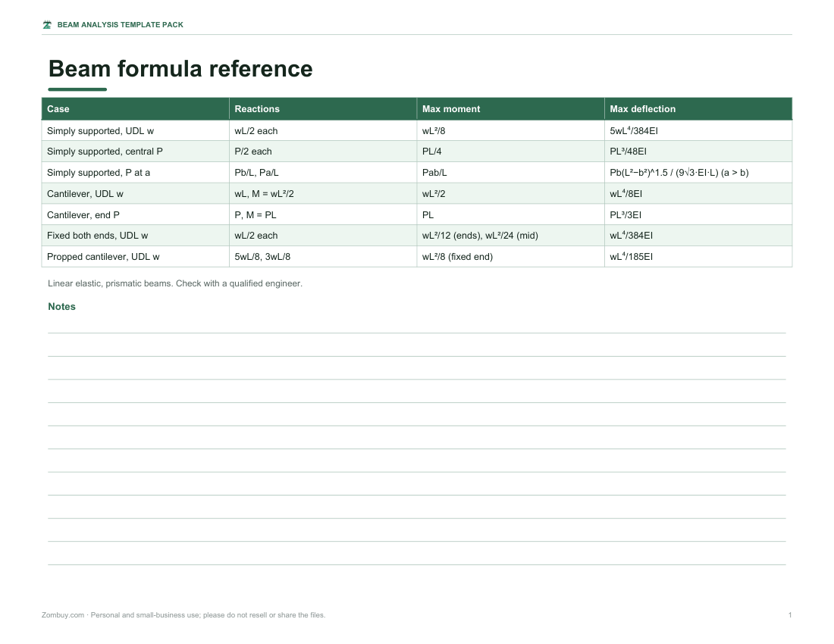Click the 'wL²/8' moment in the Simply supported UDL row

[510, 131]
